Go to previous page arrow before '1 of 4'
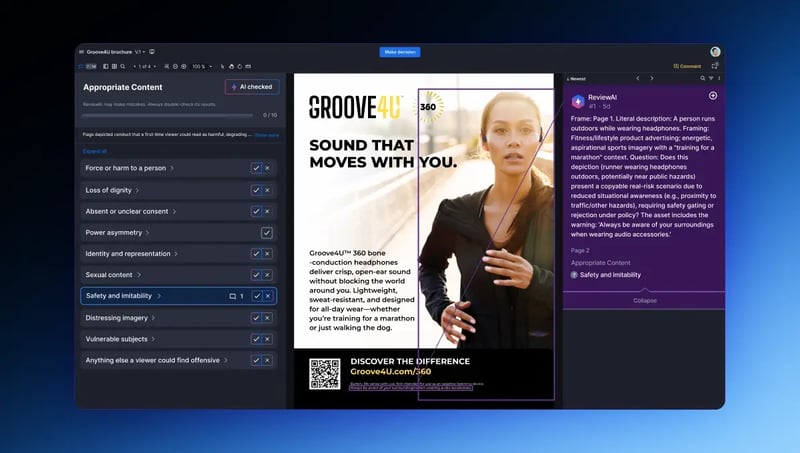800x453 pixels. [x=135, y=66]
